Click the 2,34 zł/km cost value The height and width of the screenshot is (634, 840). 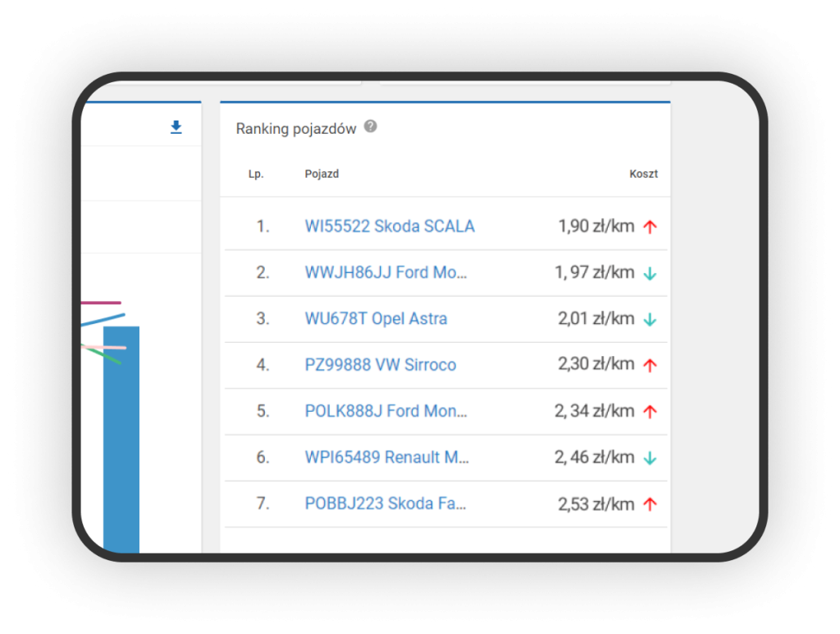click(x=595, y=411)
